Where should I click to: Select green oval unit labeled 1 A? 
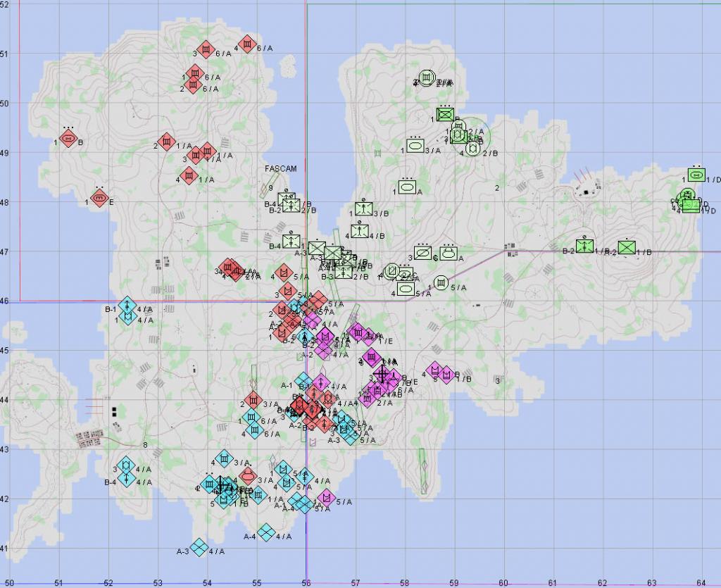coord(407,187)
